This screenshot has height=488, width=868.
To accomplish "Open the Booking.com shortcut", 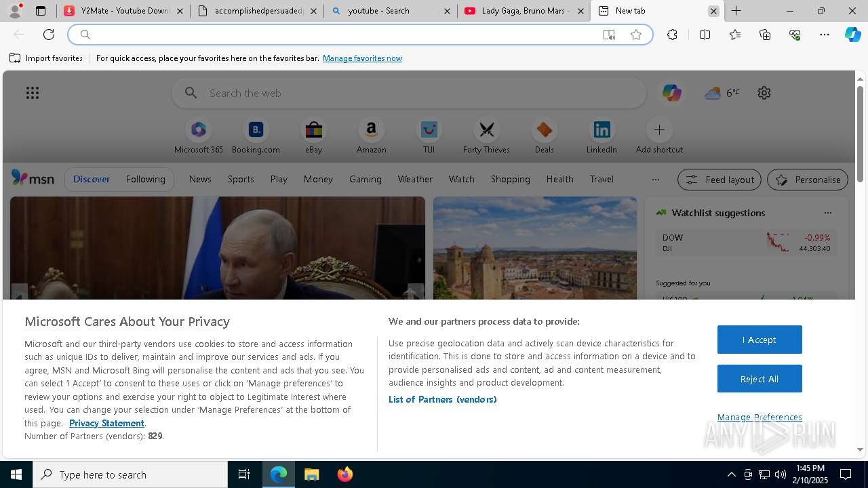I will point(256,136).
